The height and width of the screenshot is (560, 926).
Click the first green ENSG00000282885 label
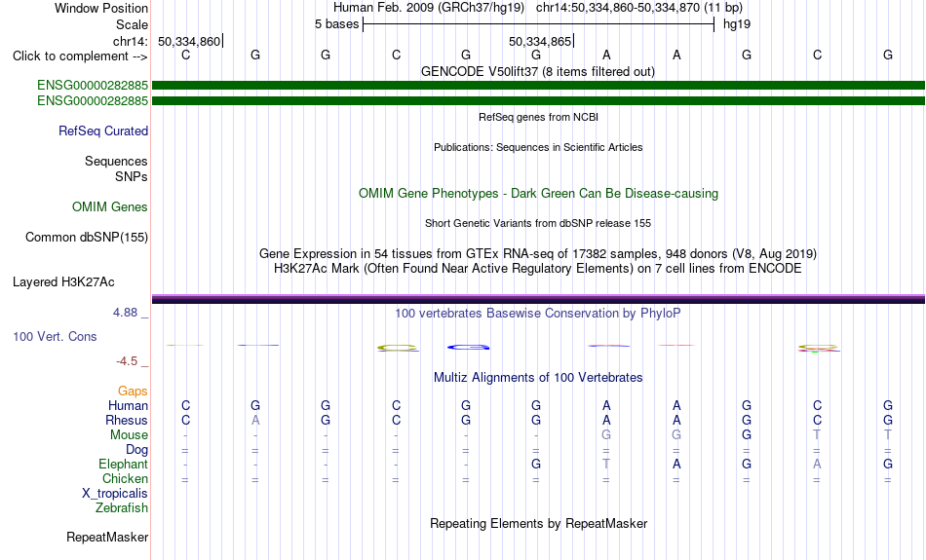(93, 86)
